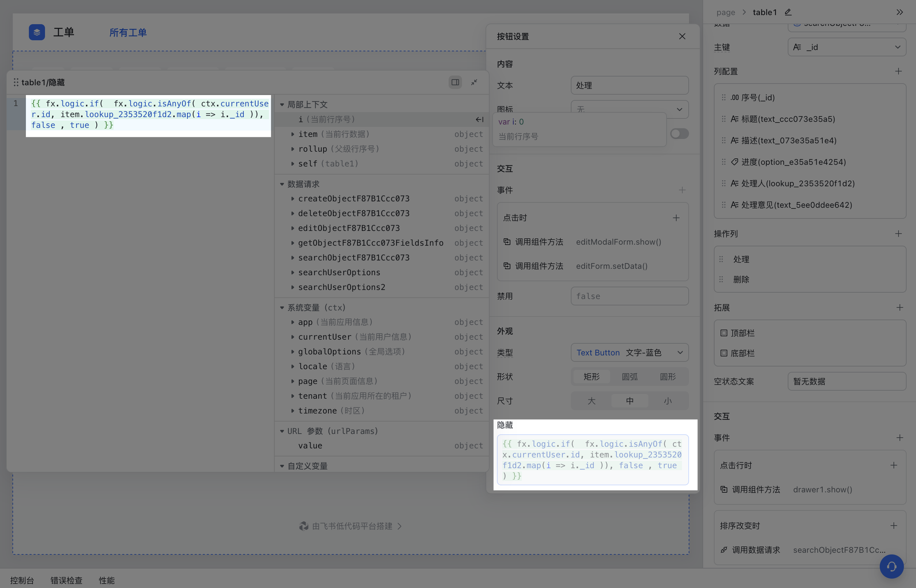Expand the currentUser tree node

tap(292, 337)
